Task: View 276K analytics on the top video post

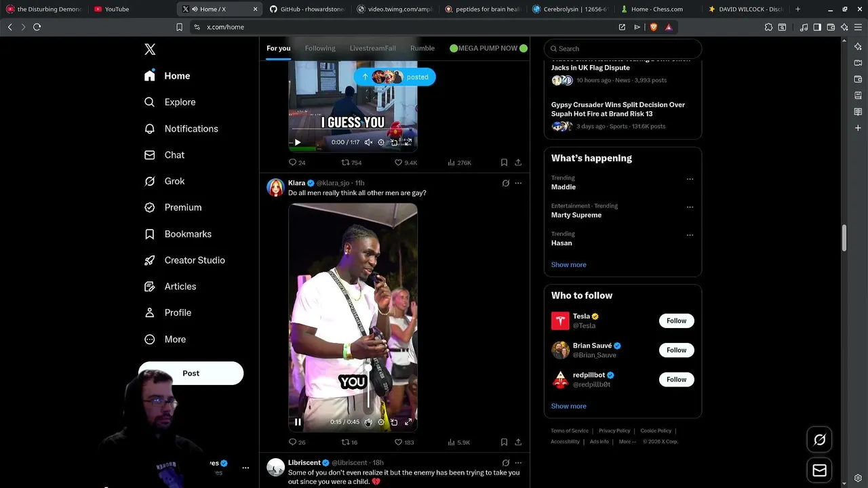Action: 459,163
